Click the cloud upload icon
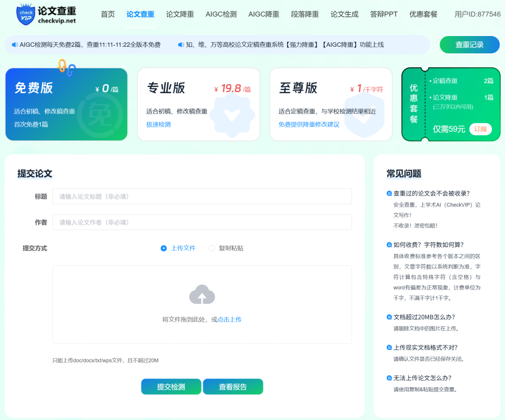This screenshot has height=420, width=505. pyautogui.click(x=202, y=295)
